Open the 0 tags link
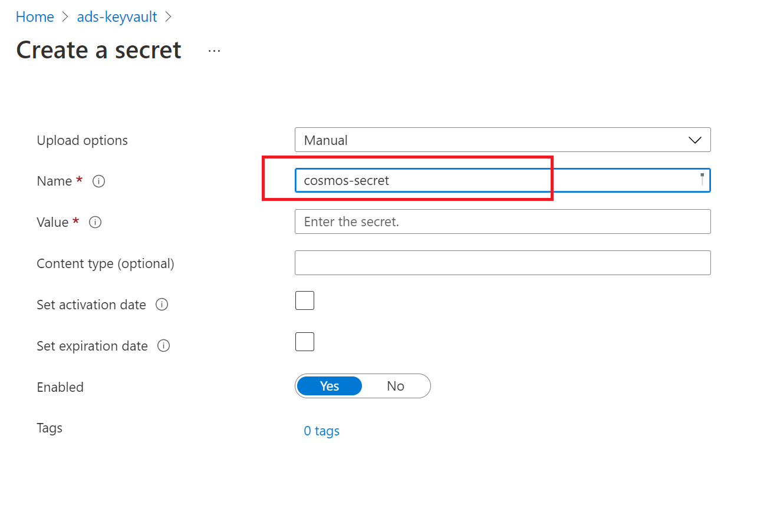 click(x=321, y=431)
